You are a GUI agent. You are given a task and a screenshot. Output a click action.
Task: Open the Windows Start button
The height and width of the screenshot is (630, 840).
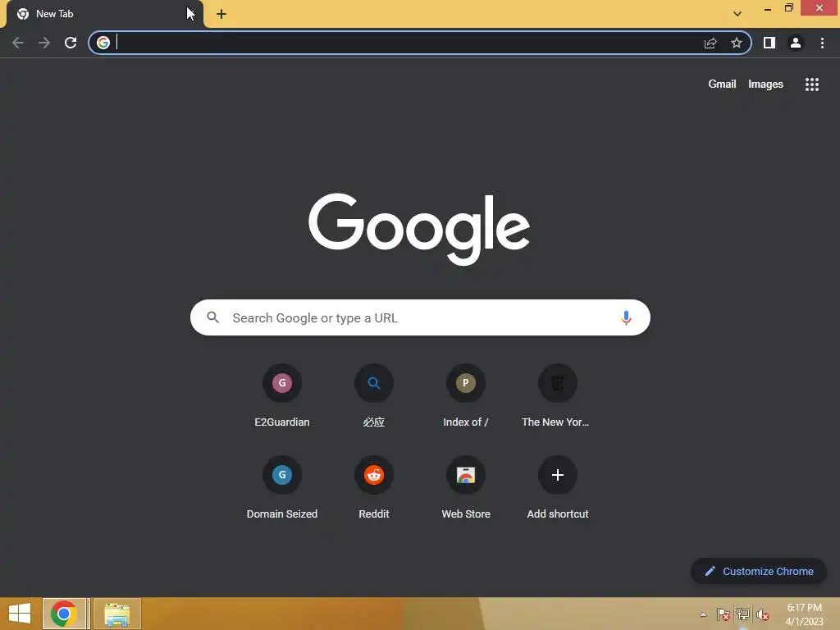click(20, 614)
